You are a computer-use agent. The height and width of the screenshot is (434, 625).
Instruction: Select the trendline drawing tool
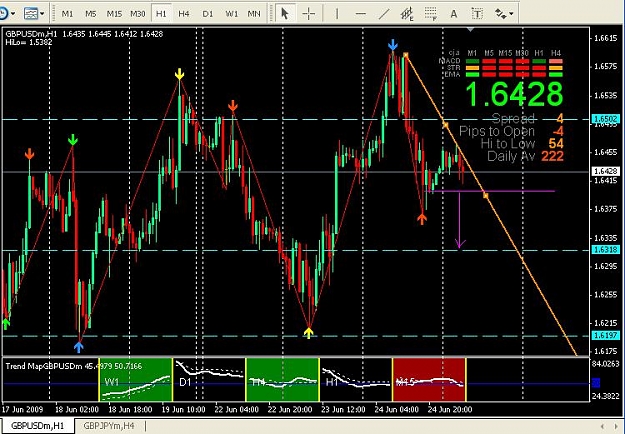(384, 14)
